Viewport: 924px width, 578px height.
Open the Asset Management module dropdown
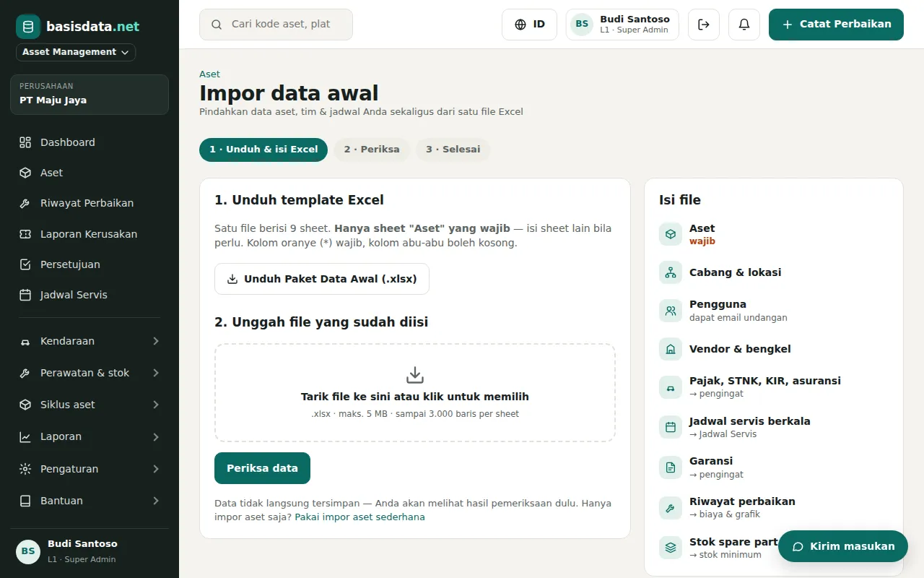(x=76, y=52)
